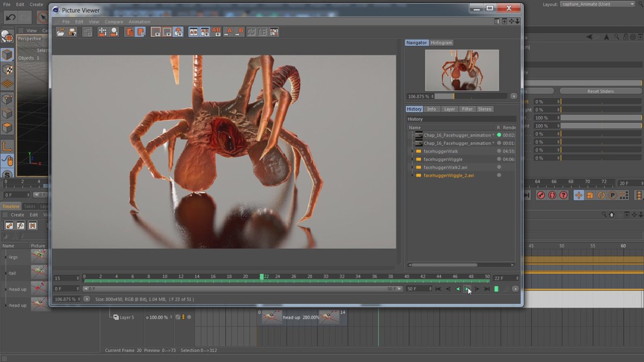This screenshot has height=362, width=644.
Task: Expand the facehuggerWiggle folder
Action: pos(412,159)
